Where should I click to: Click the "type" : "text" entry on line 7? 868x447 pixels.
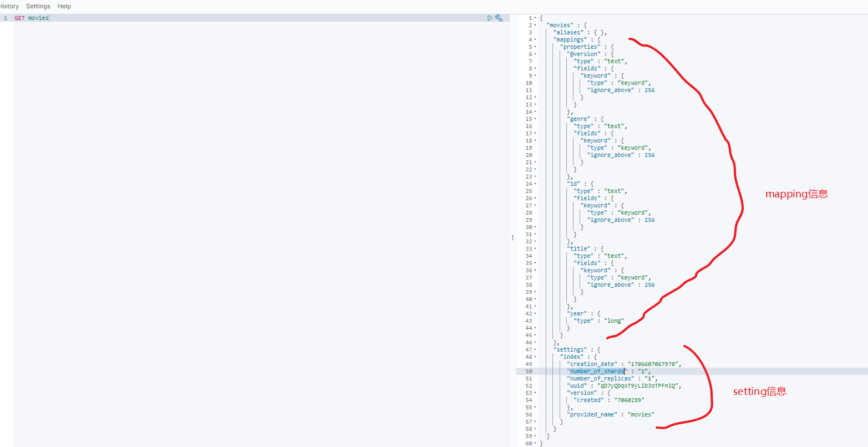[600, 61]
